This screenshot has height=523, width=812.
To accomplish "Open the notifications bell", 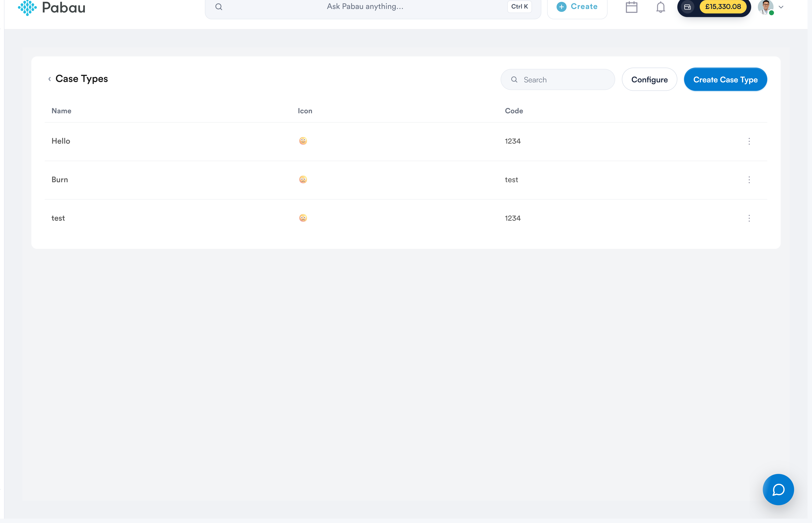I will 660,7.
